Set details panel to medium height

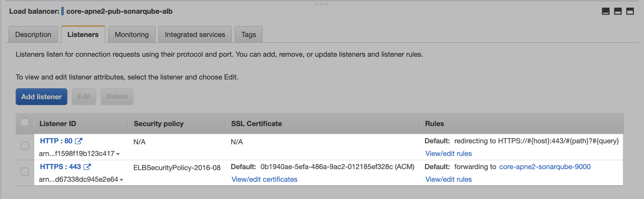point(618,11)
